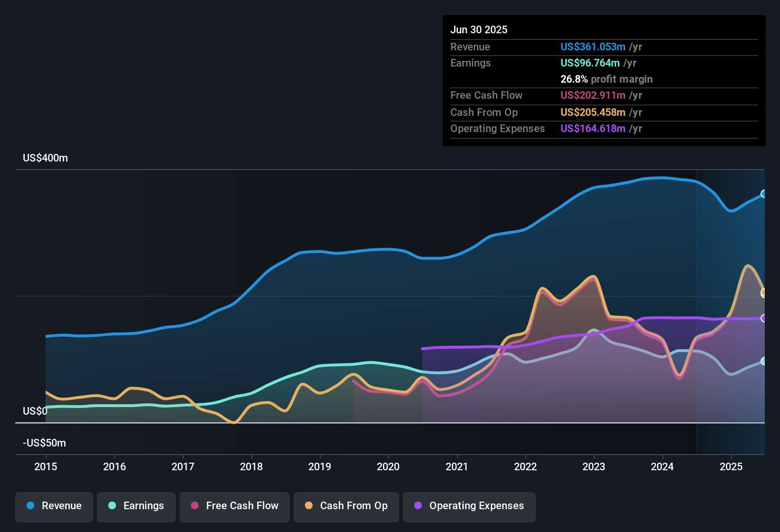This screenshot has height=532, width=780.
Task: Click the US$400m y-axis label
Action: (46, 158)
